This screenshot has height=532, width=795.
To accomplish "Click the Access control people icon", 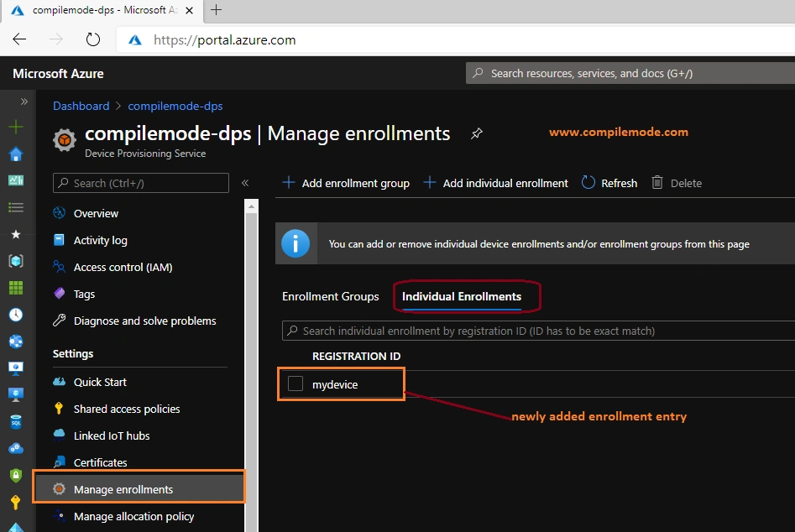I will pyautogui.click(x=60, y=267).
